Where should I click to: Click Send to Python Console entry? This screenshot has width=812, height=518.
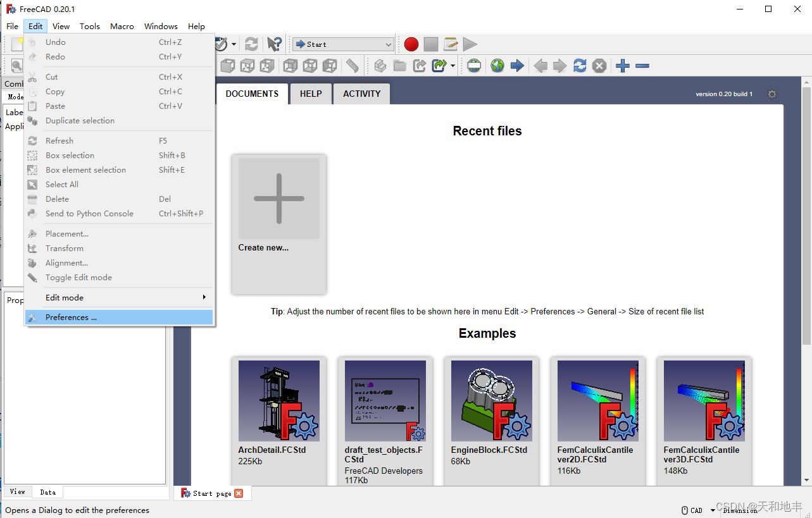[x=119, y=214]
